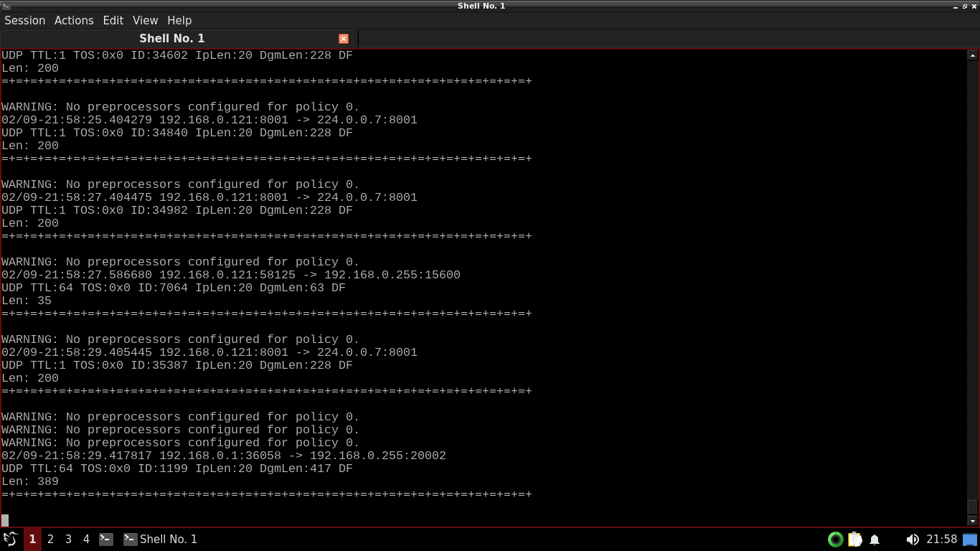Click the green circular tray icon
980x551 pixels.
point(835,540)
